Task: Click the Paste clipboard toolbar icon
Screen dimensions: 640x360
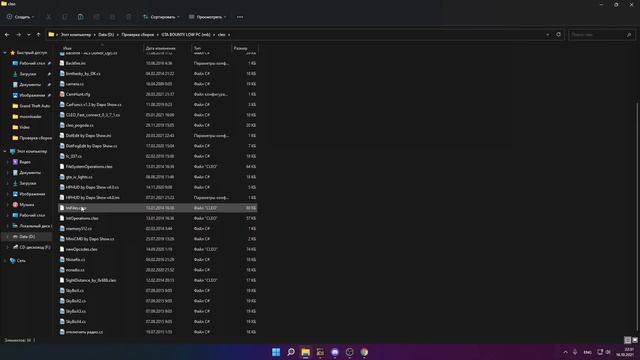Action: (80, 17)
